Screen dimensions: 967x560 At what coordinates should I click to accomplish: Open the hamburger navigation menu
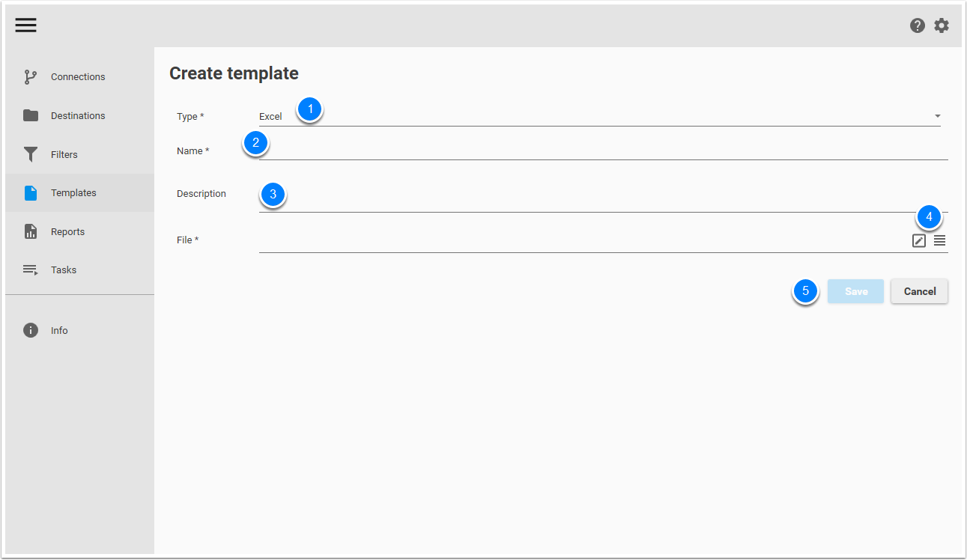[x=25, y=25]
